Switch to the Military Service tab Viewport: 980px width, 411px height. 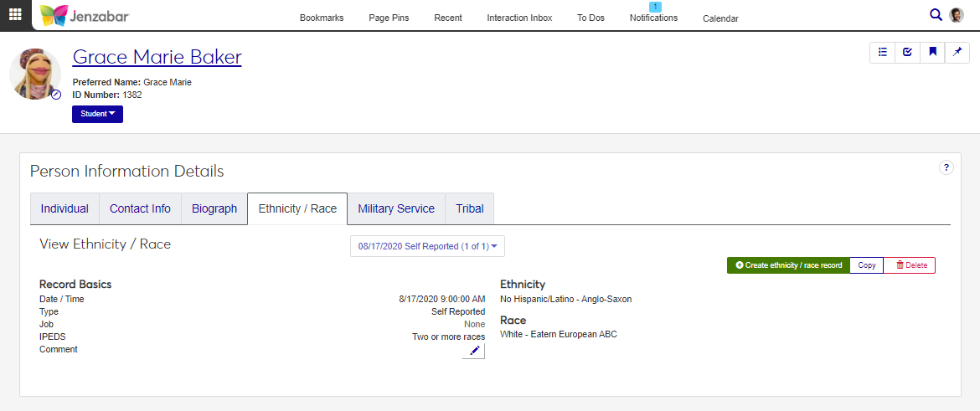click(x=396, y=208)
